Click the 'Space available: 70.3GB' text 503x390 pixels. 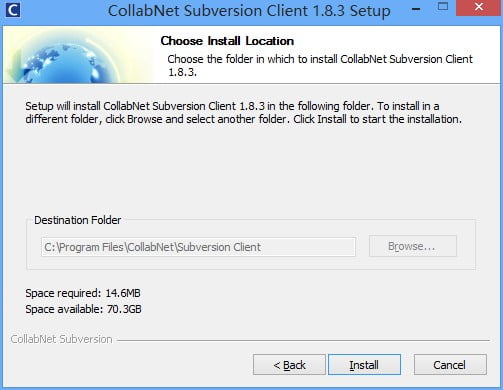(x=83, y=309)
